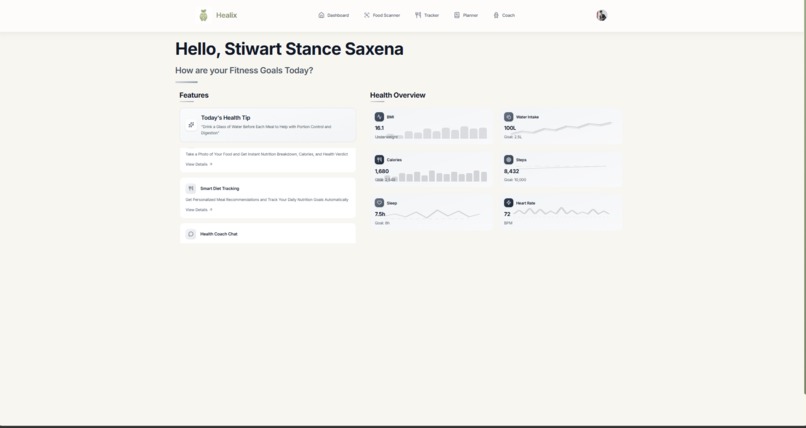Click the Today's Health Tip title

226,118
